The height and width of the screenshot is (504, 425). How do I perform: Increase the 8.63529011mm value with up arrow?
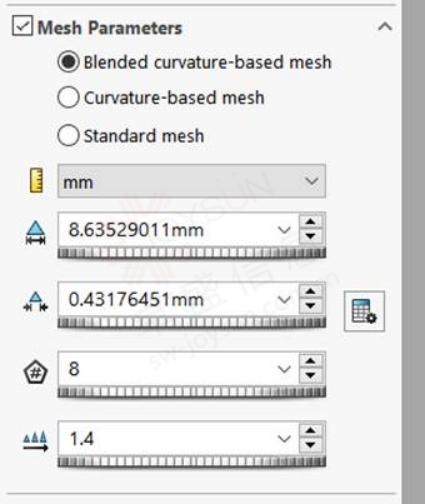click(311, 223)
